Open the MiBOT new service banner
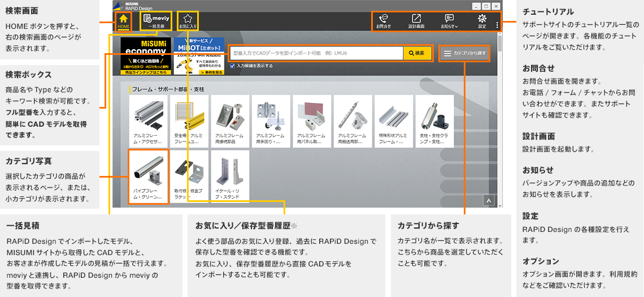 pos(195,56)
